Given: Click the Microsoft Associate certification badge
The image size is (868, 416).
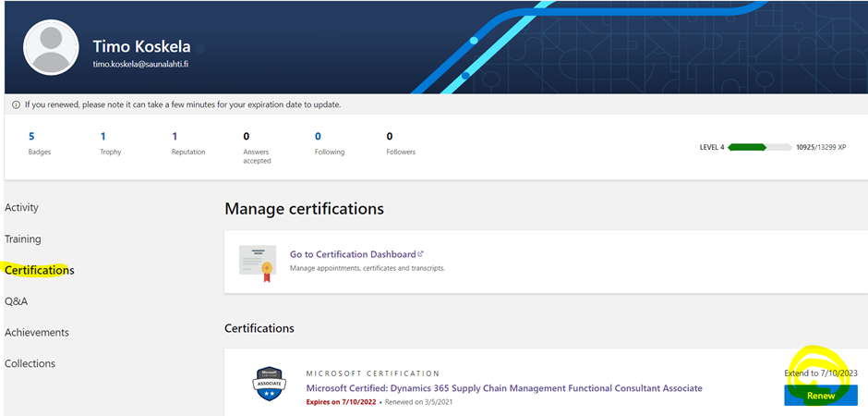Looking at the screenshot, I should [269, 384].
